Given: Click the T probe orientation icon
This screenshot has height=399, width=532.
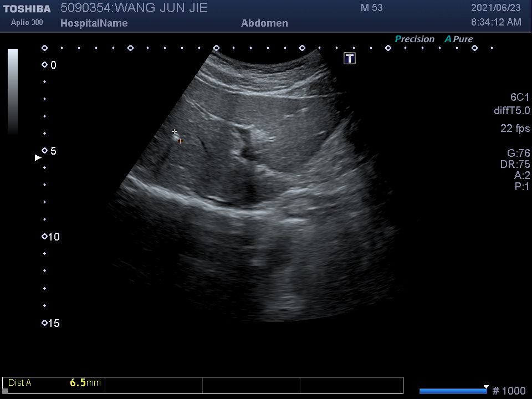Looking at the screenshot, I should tap(350, 58).
